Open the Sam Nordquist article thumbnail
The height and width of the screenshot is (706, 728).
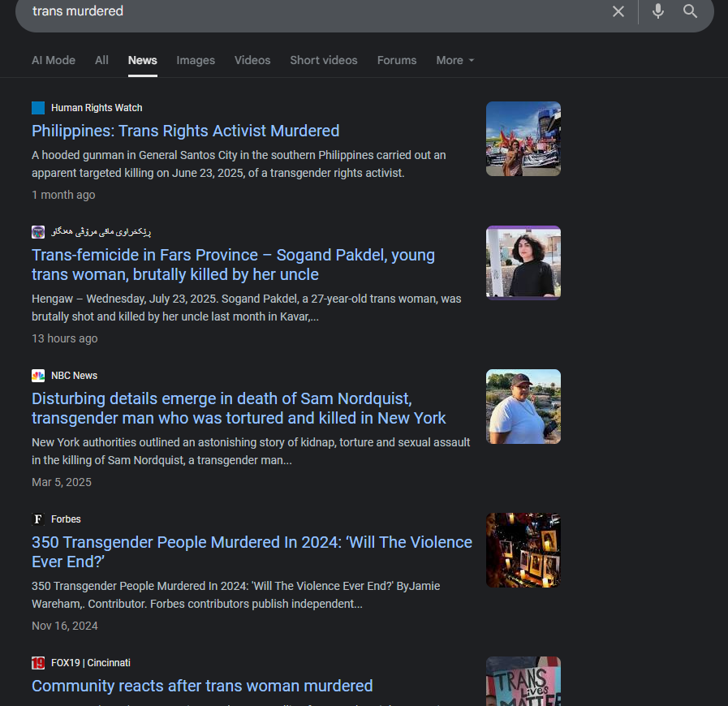[523, 407]
